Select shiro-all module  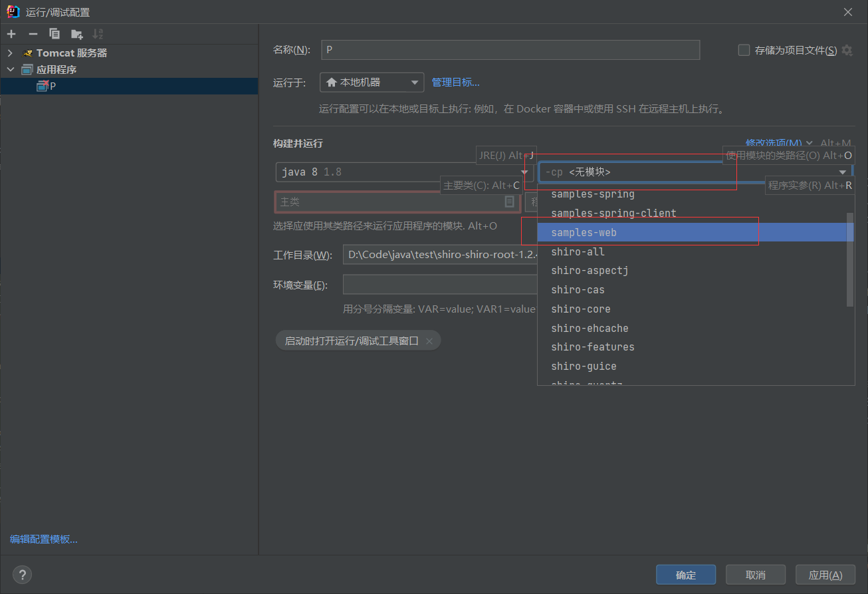tap(692, 251)
